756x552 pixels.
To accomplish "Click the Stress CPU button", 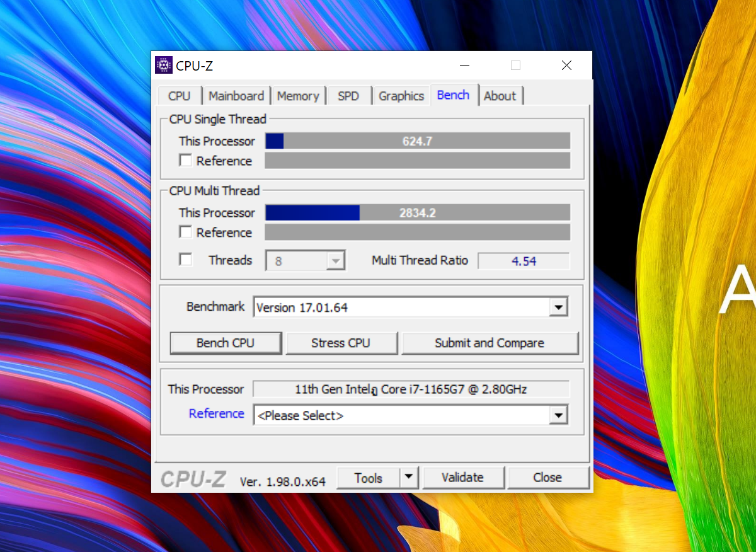I will tap(341, 343).
